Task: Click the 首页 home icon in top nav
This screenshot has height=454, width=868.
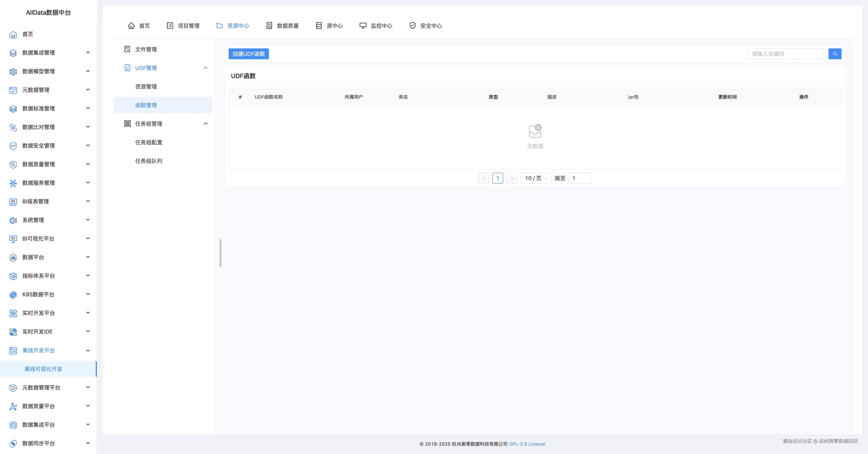Action: [131, 26]
